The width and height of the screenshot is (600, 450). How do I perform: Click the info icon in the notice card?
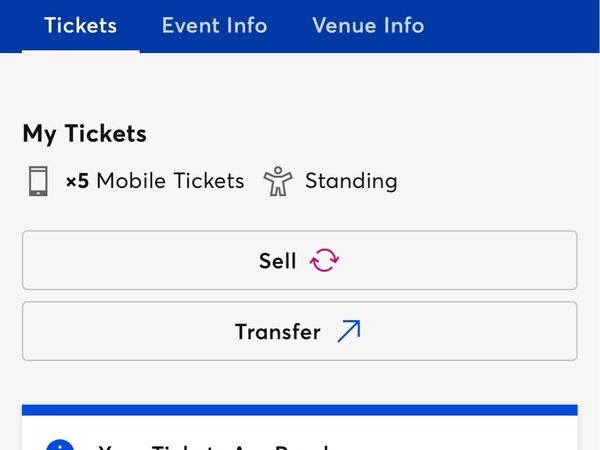pyautogui.click(x=60, y=445)
